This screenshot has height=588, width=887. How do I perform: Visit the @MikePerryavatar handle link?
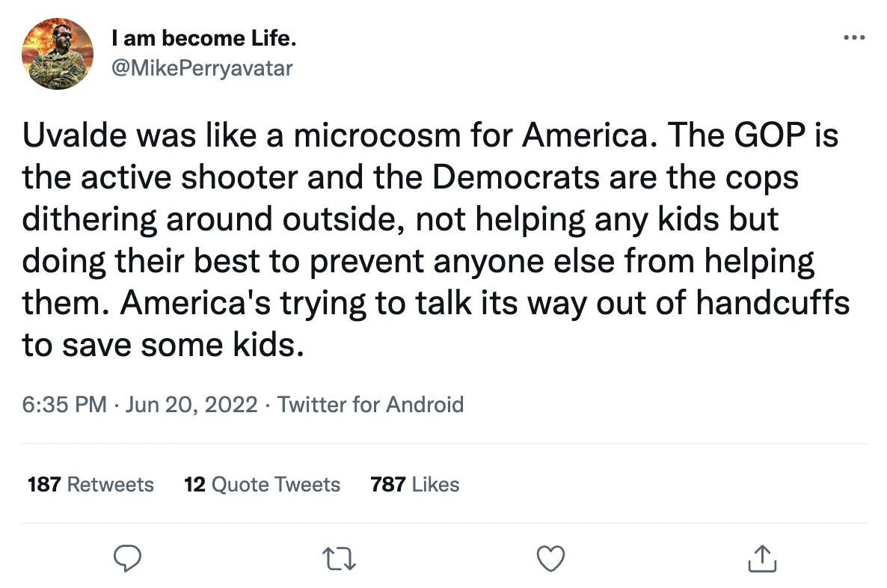pyautogui.click(x=201, y=69)
